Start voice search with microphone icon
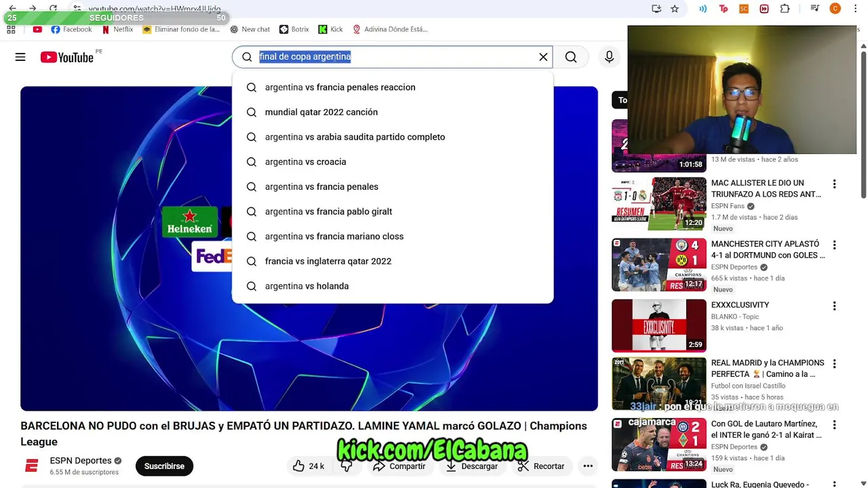The image size is (868, 488). tap(609, 57)
